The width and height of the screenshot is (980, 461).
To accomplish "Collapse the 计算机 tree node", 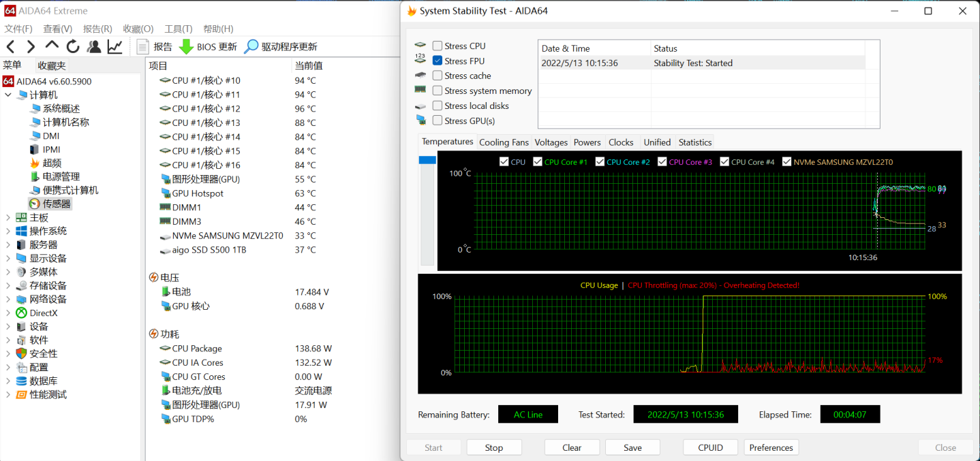I will 8,95.
